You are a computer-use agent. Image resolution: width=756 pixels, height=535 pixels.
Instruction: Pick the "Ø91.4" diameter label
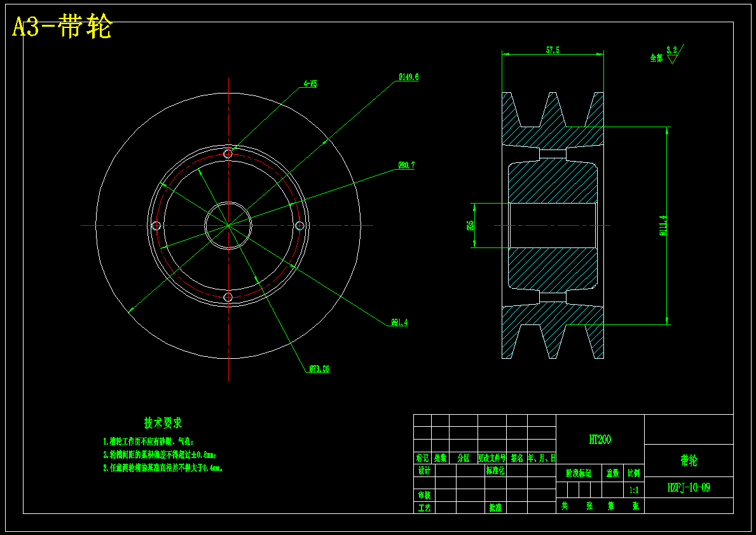click(x=400, y=323)
